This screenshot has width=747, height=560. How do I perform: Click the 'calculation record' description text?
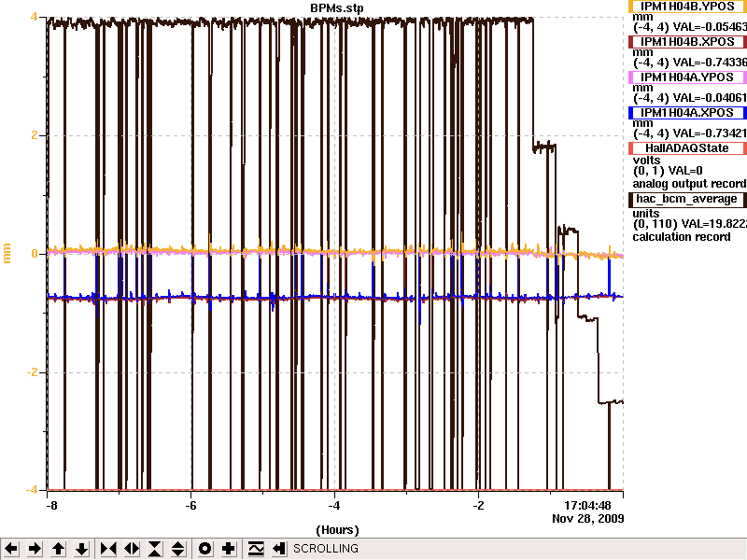(682, 237)
